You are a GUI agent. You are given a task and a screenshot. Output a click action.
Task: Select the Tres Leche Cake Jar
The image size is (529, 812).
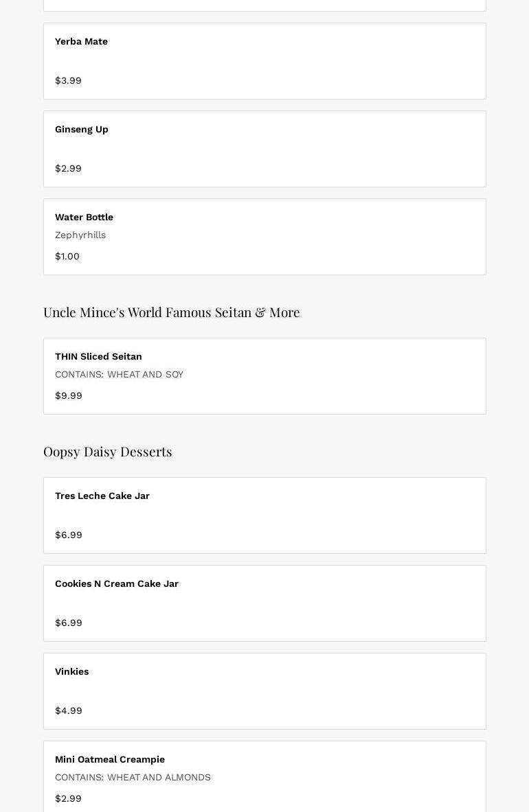pos(102,496)
